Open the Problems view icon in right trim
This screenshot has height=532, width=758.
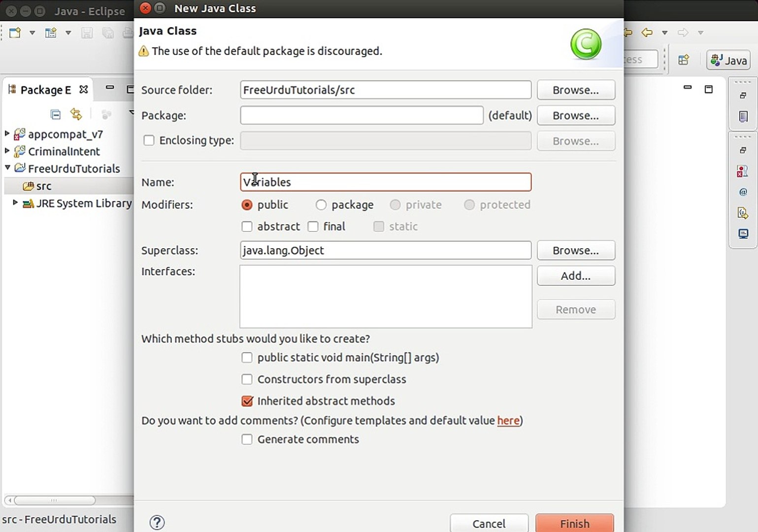743,171
